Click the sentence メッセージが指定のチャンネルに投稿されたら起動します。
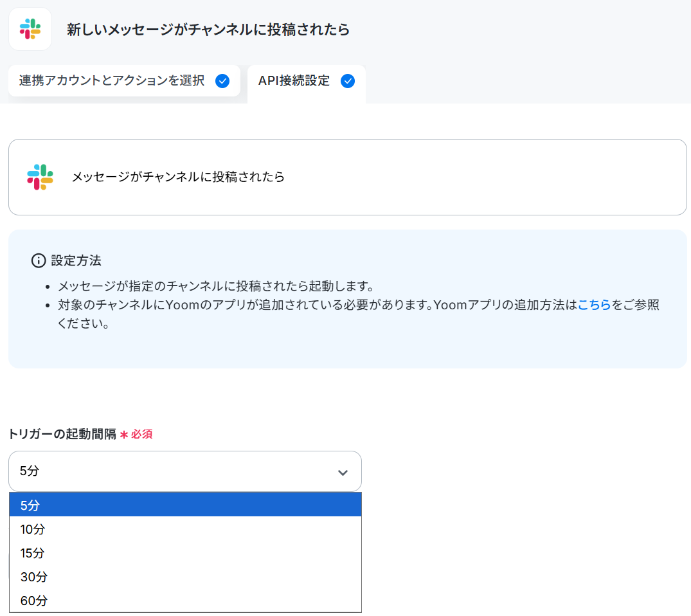This screenshot has width=691, height=616. (217, 286)
